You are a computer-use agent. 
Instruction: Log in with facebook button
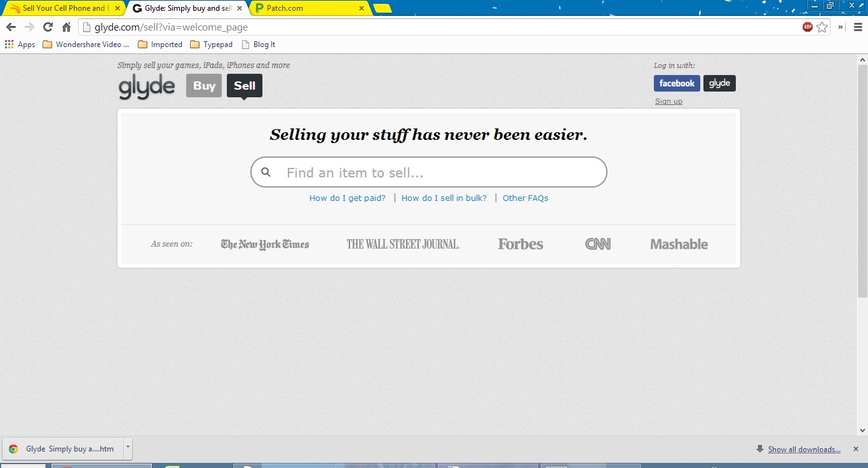pyautogui.click(x=677, y=83)
